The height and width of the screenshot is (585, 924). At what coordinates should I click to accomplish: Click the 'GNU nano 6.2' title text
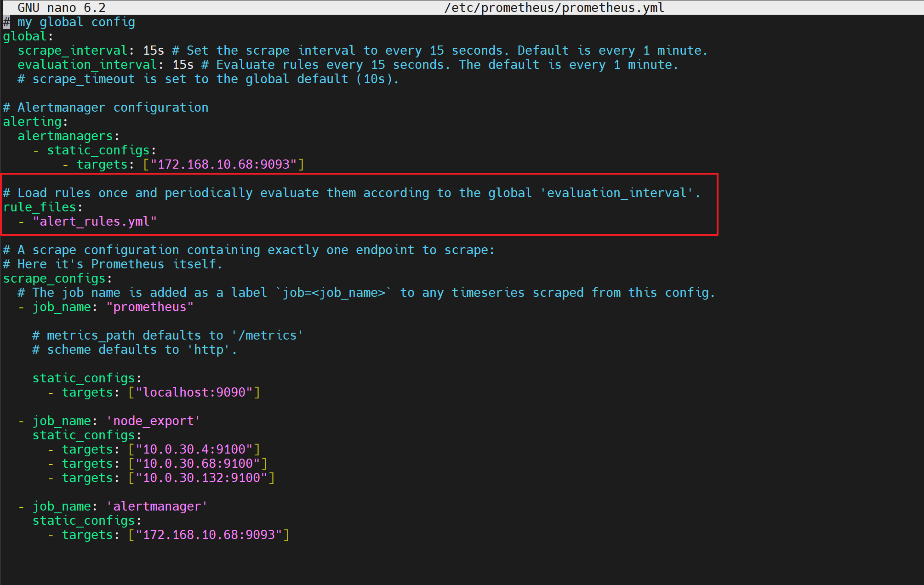pos(62,8)
